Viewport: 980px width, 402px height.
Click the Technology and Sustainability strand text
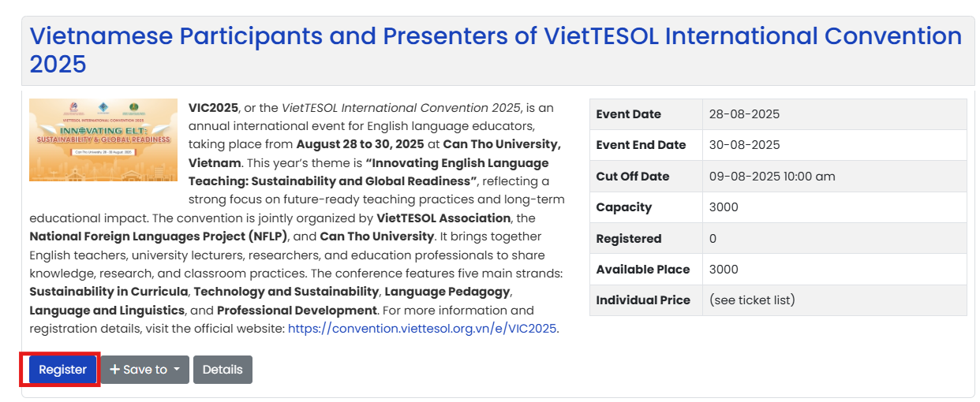click(x=286, y=292)
